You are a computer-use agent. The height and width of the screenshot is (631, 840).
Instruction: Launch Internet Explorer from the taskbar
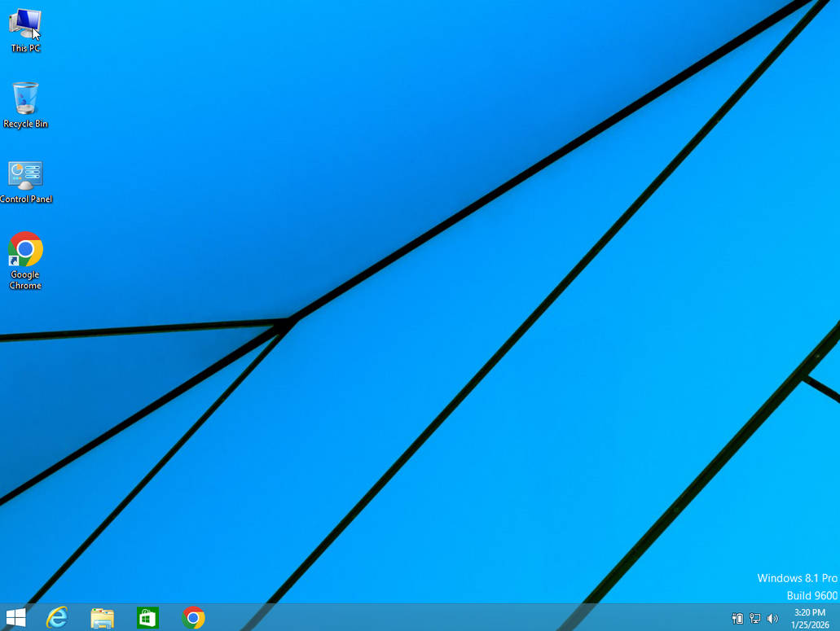tap(55, 618)
